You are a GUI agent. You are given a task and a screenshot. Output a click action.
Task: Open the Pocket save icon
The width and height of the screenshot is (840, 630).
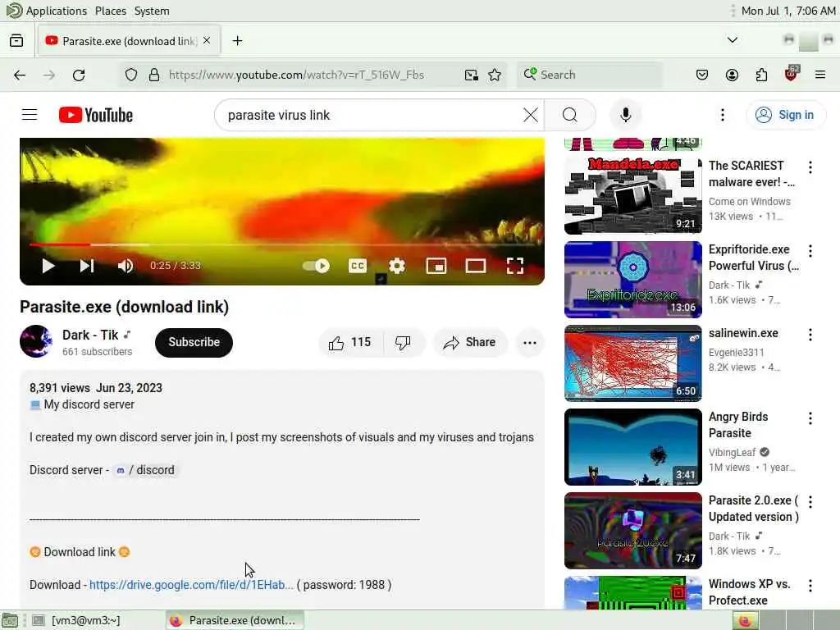pos(702,75)
